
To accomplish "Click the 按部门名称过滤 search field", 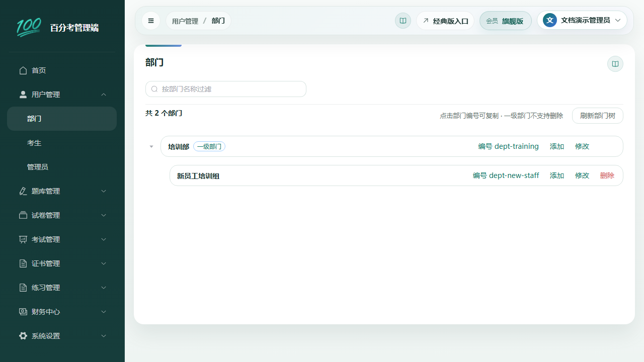I will click(x=226, y=89).
